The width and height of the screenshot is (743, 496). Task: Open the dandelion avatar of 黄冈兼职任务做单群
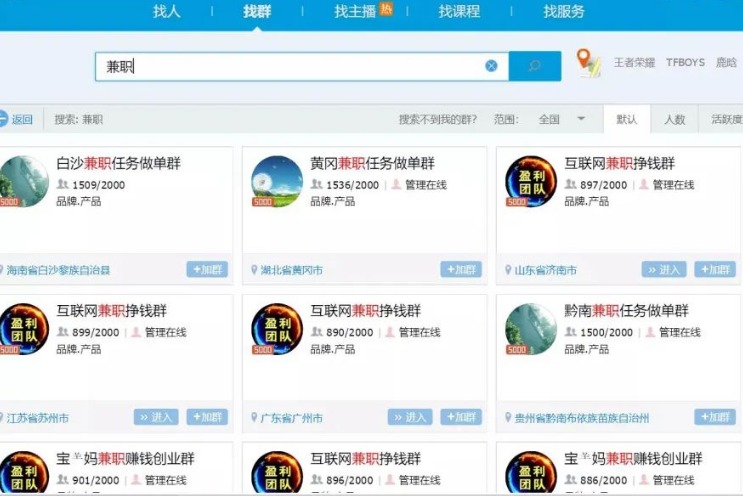(277, 181)
